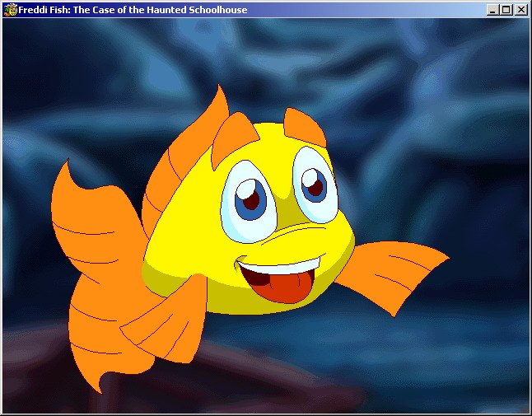Close the Freddi Fish game window
This screenshot has height=416, width=532.
[520, 10]
